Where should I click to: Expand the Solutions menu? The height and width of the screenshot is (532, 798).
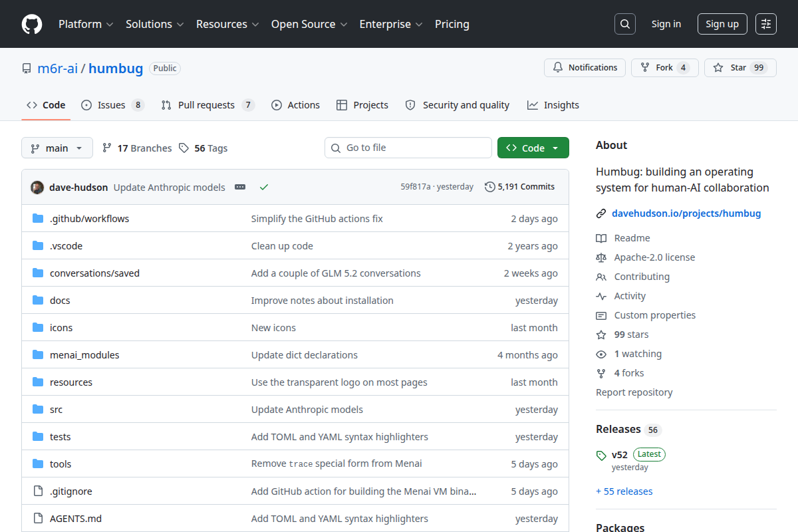[x=154, y=24]
